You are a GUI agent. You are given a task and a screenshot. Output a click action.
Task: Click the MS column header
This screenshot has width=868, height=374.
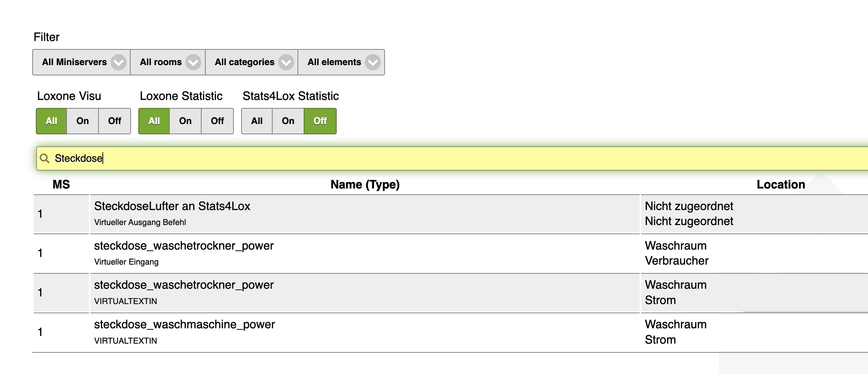(x=61, y=184)
